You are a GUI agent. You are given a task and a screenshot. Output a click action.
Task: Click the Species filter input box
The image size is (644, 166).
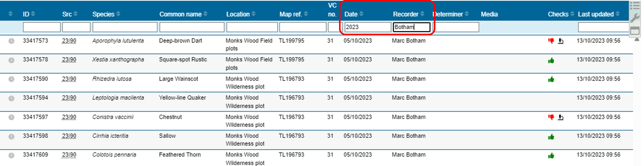point(125,27)
